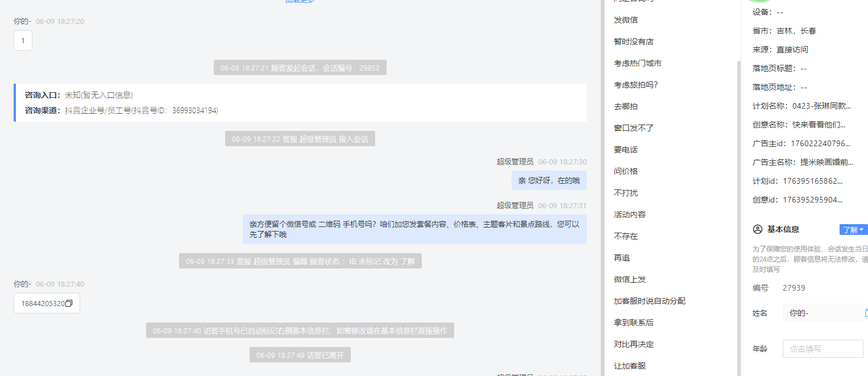Screen dimensions: 868x376
Task: Click sender name 你的- at 18:27:20
Action: coord(22,21)
